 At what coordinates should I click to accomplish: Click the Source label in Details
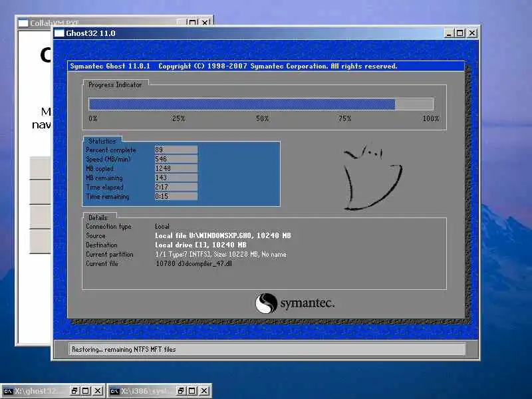[96, 235]
